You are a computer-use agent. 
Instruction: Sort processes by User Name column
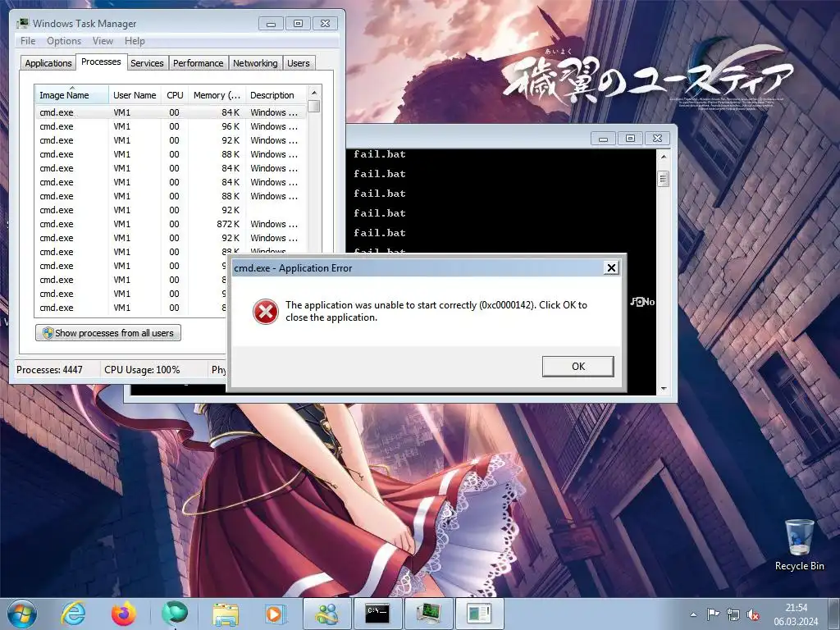click(135, 95)
